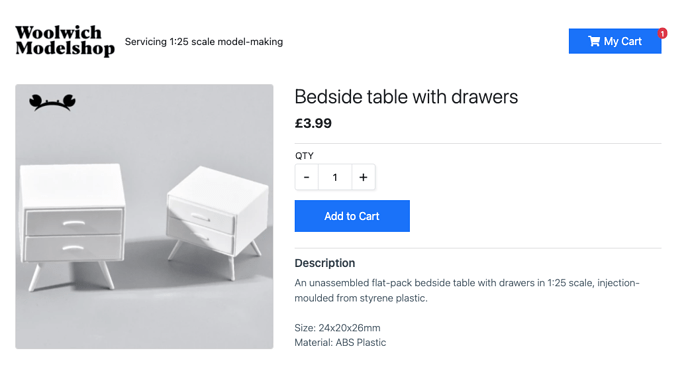Click the Size: 24x20x26mm text

[x=338, y=328]
